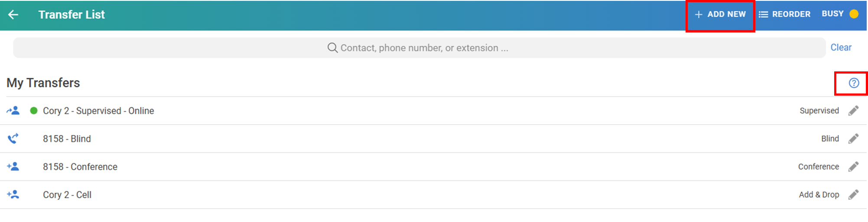The image size is (868, 222).
Task: Choose the 8158 - Conference entry
Action: pyautogui.click(x=80, y=167)
